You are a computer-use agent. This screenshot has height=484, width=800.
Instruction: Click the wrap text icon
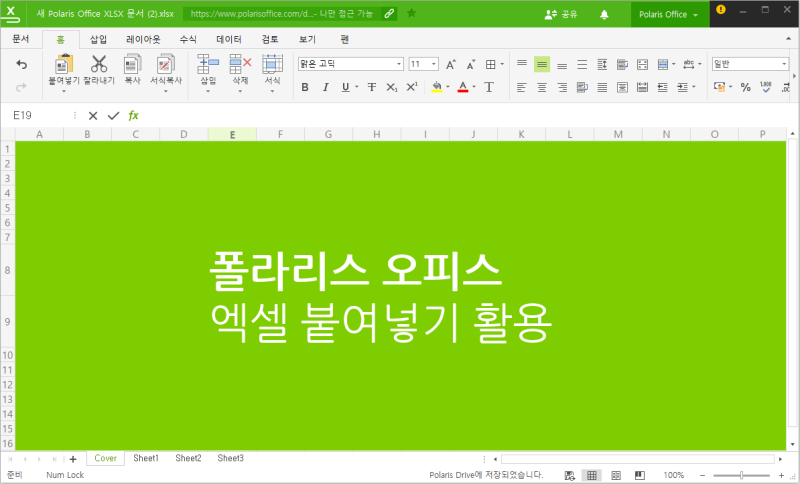(x=622, y=64)
